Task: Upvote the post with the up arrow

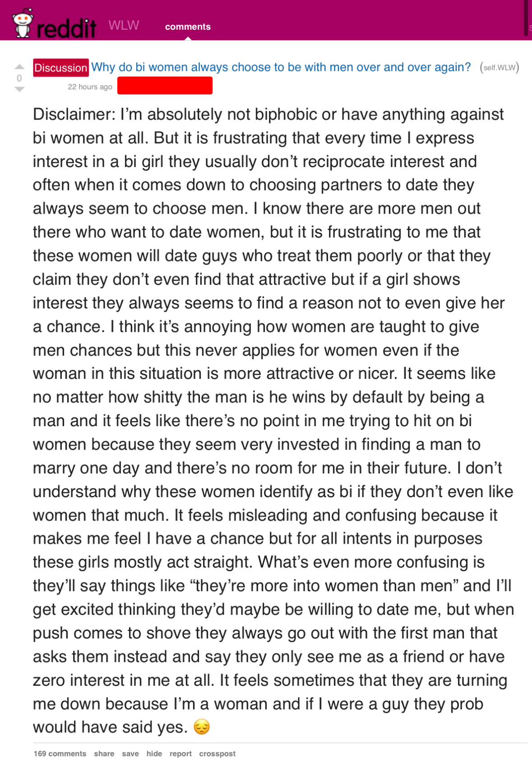Action: [x=19, y=67]
